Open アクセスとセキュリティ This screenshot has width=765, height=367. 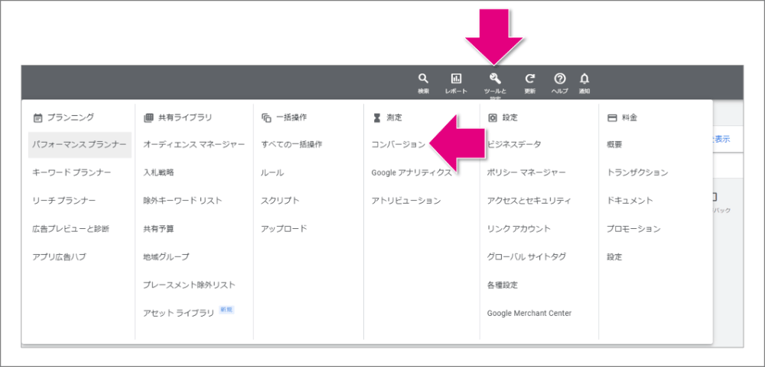pos(529,201)
